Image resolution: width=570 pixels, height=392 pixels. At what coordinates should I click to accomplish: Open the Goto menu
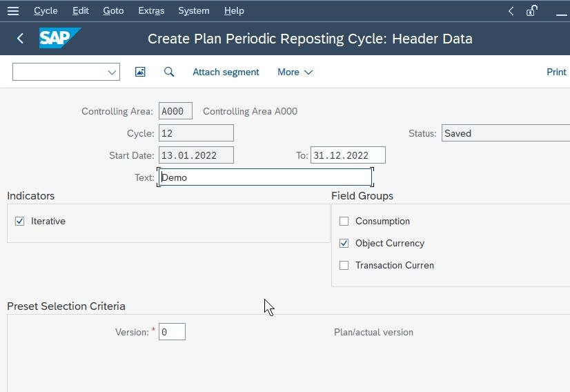113,11
